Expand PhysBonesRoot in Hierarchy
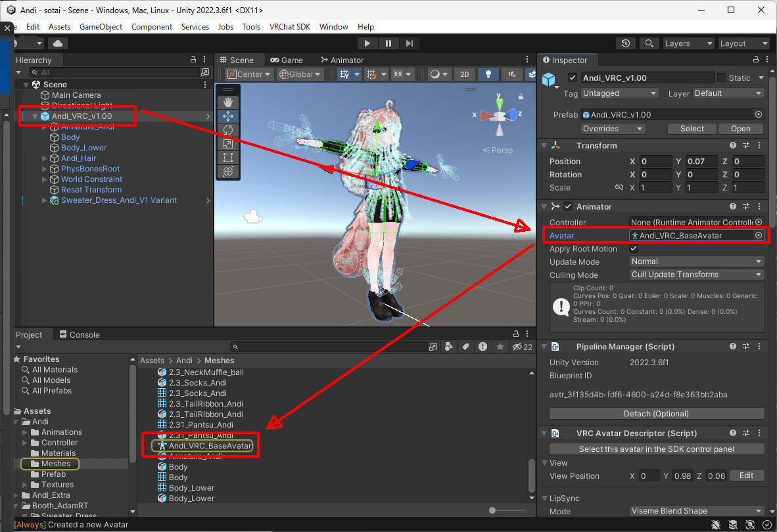 coord(44,169)
